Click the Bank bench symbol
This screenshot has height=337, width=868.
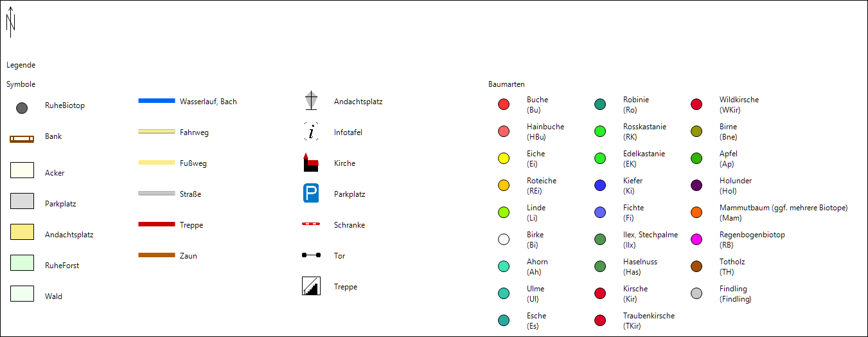click(22, 139)
